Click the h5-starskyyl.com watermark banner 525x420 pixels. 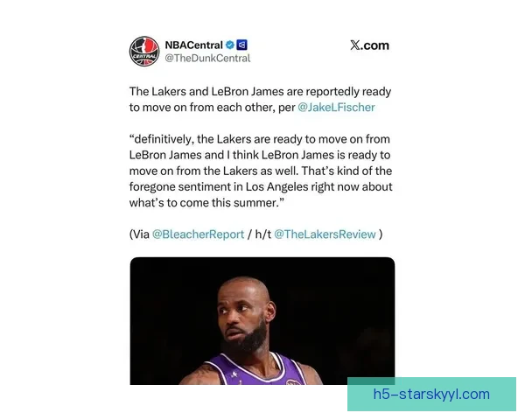pos(431,395)
